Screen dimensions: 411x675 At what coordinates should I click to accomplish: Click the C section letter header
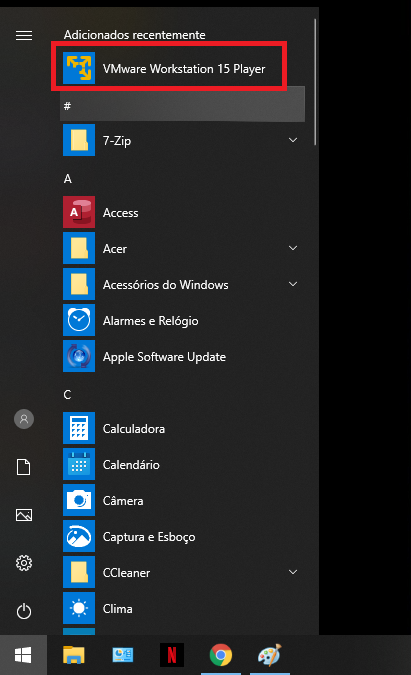point(68,395)
